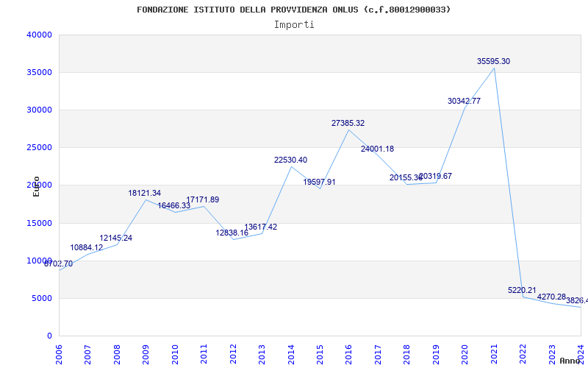Viewport: 588px width, 368px height.
Task: Click the 13617.42 data label
Action: (x=261, y=227)
